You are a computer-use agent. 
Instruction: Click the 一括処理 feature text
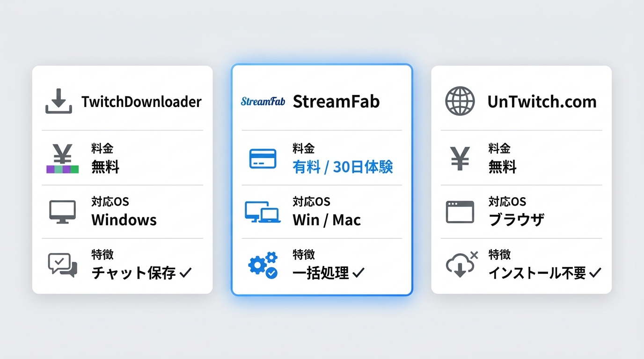[x=321, y=273]
